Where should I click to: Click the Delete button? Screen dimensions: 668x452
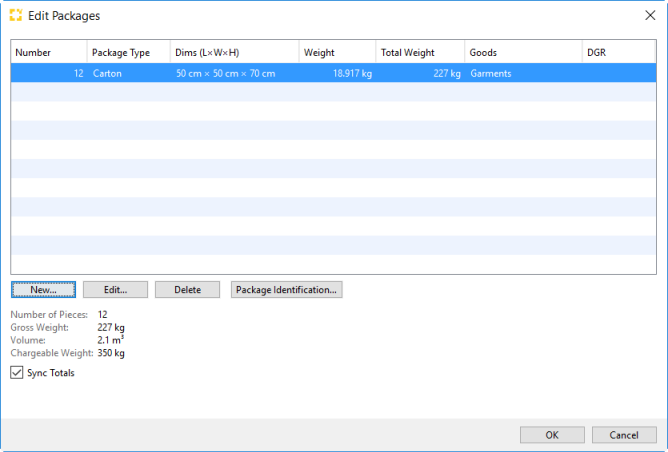187,290
